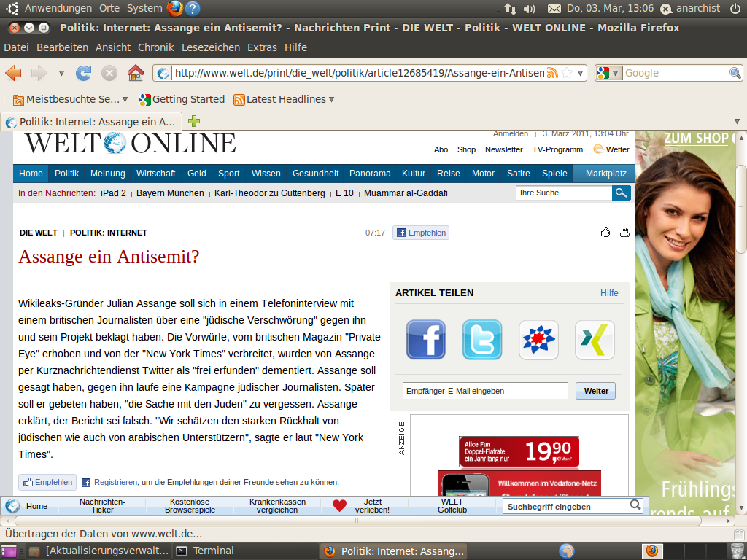Image resolution: width=747 pixels, height=560 pixels.
Task: Open the Datei menu
Action: (x=16, y=47)
